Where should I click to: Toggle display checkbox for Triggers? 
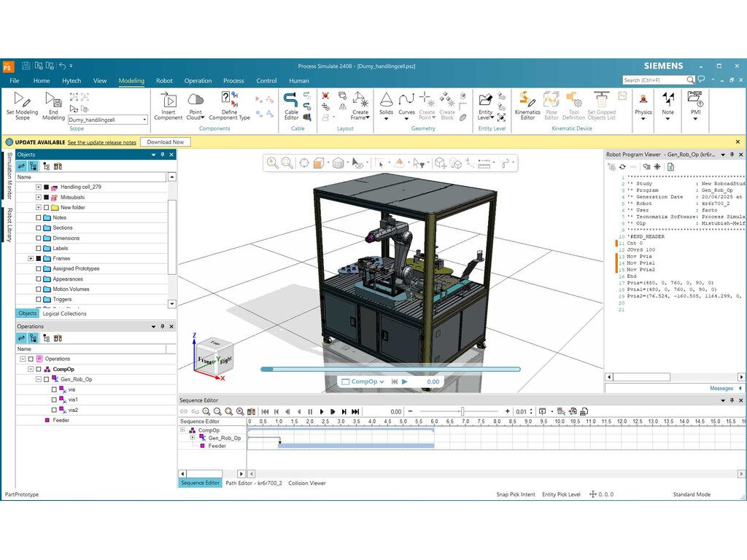click(39, 300)
